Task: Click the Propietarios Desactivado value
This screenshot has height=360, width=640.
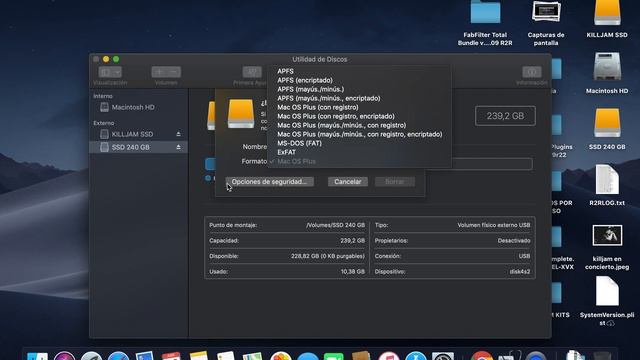Action: (x=514, y=241)
